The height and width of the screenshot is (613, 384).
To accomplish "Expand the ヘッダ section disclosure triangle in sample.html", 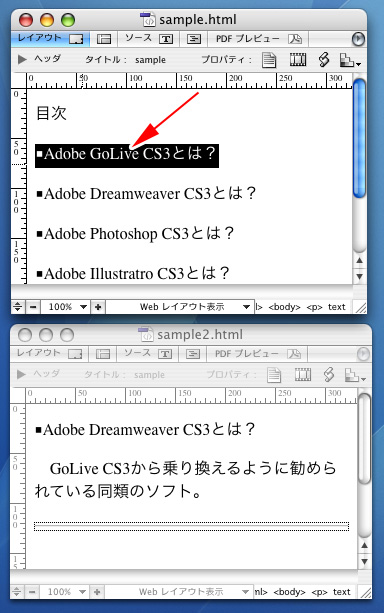I will 22,59.
